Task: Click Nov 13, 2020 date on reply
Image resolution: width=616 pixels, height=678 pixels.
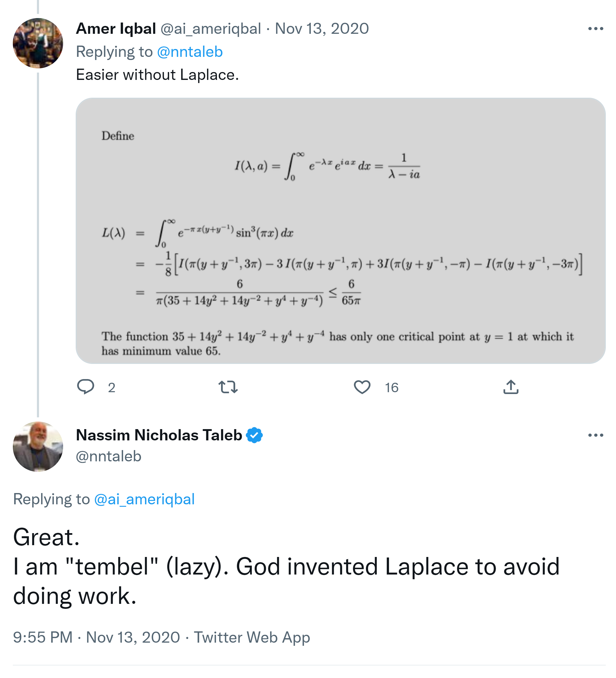Action: point(322,29)
